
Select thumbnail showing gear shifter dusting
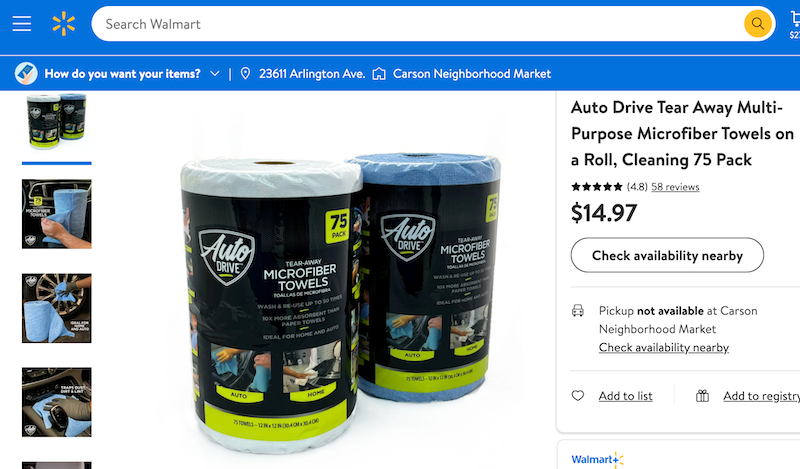[x=57, y=402]
